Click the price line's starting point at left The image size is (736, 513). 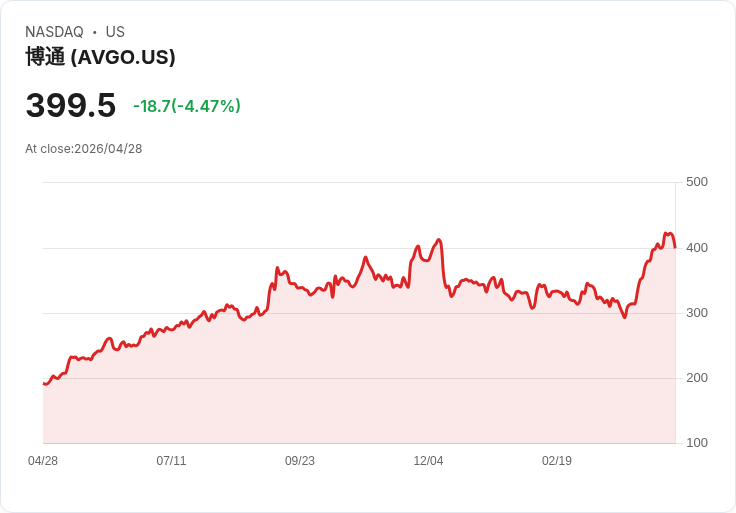[x=44, y=383]
